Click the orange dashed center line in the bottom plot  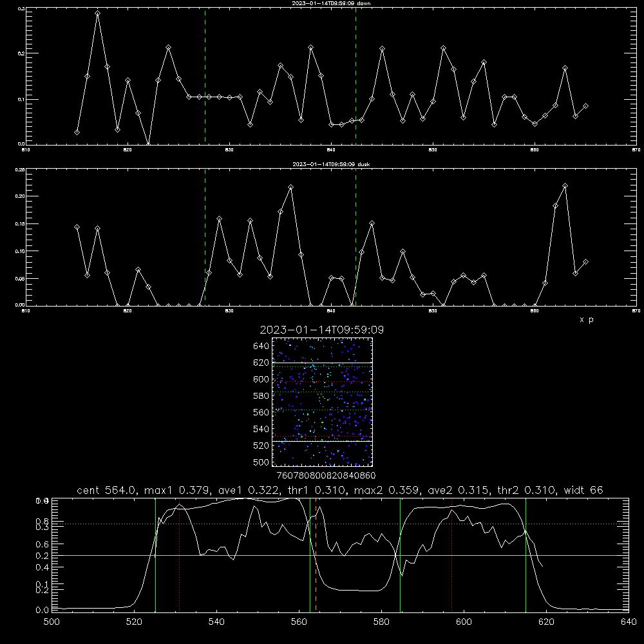tap(316, 555)
